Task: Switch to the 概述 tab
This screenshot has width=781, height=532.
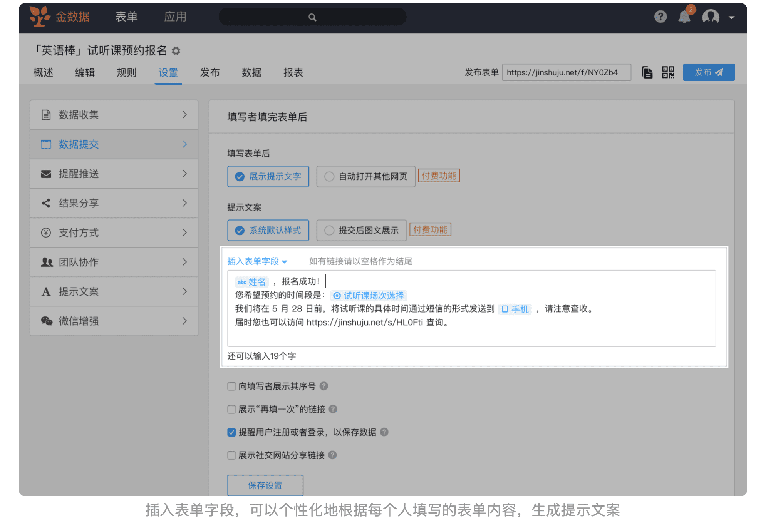Action: click(x=43, y=72)
